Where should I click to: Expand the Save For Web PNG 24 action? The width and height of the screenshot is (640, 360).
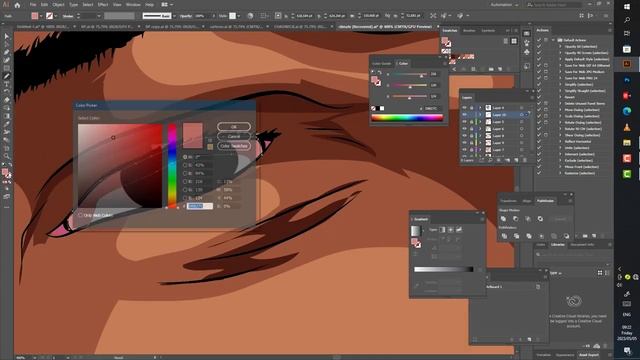(x=560, y=78)
